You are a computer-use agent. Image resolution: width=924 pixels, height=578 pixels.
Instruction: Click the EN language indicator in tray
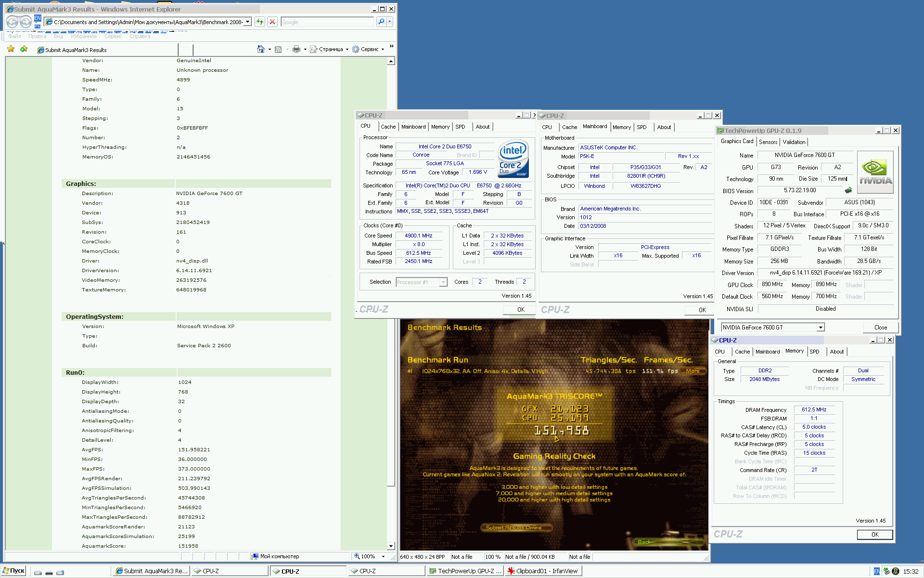pos(877,571)
